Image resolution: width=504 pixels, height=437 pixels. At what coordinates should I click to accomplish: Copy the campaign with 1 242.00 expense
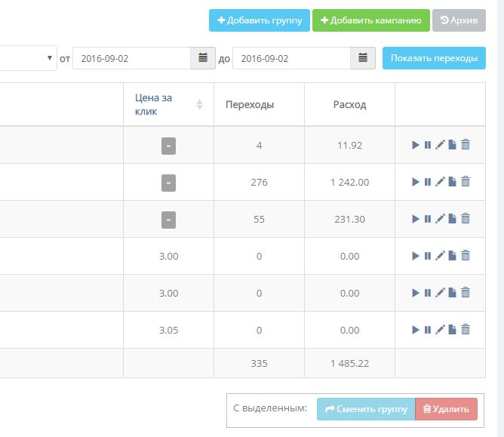452,182
